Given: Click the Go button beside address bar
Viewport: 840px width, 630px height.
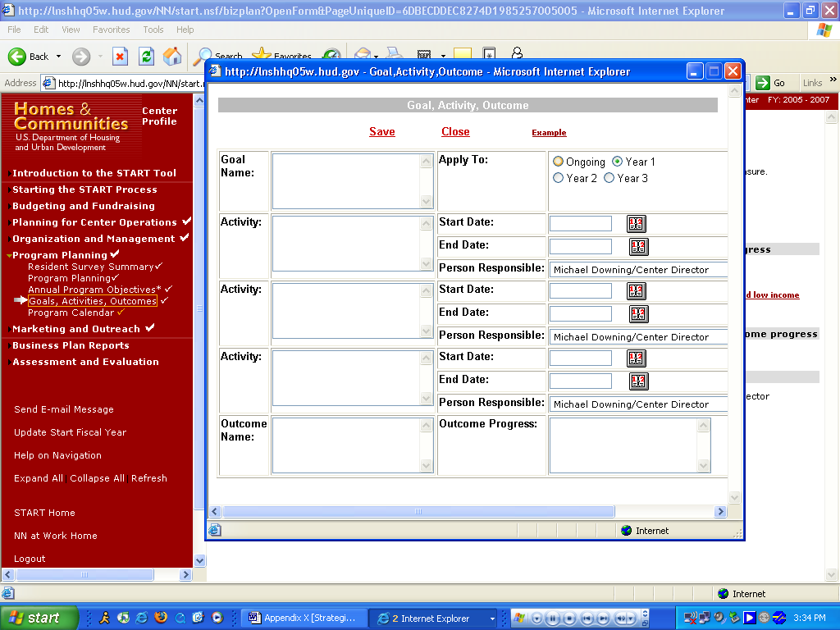Looking at the screenshot, I should coord(770,83).
